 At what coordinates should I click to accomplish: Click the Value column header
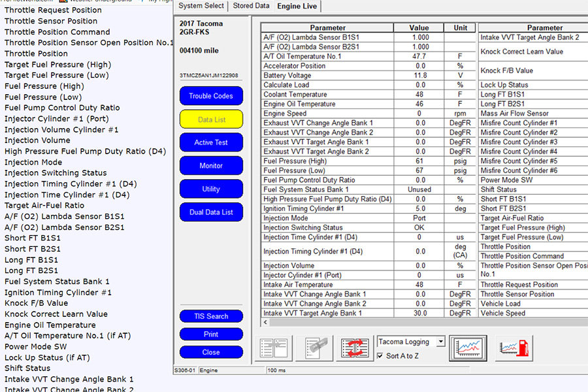point(419,27)
